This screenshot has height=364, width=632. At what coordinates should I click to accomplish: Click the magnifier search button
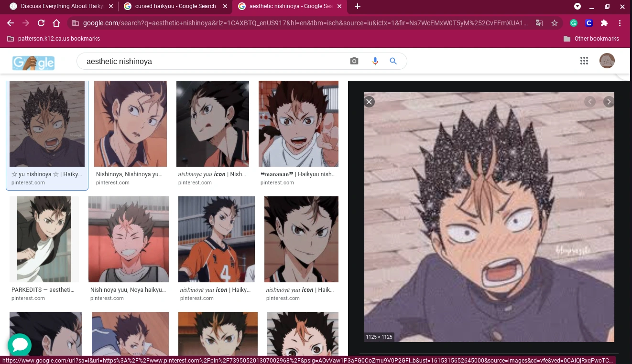[393, 61]
